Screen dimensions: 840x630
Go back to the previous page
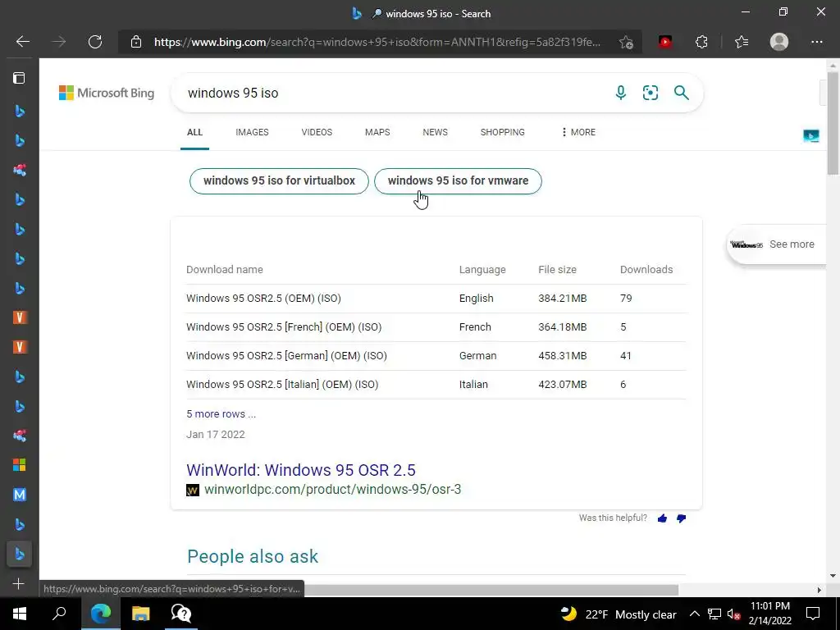pos(22,42)
